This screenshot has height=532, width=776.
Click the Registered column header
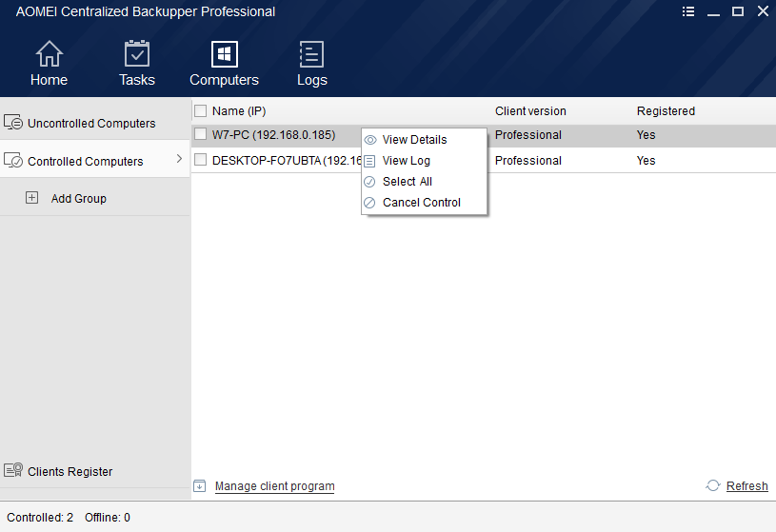pyautogui.click(x=666, y=110)
